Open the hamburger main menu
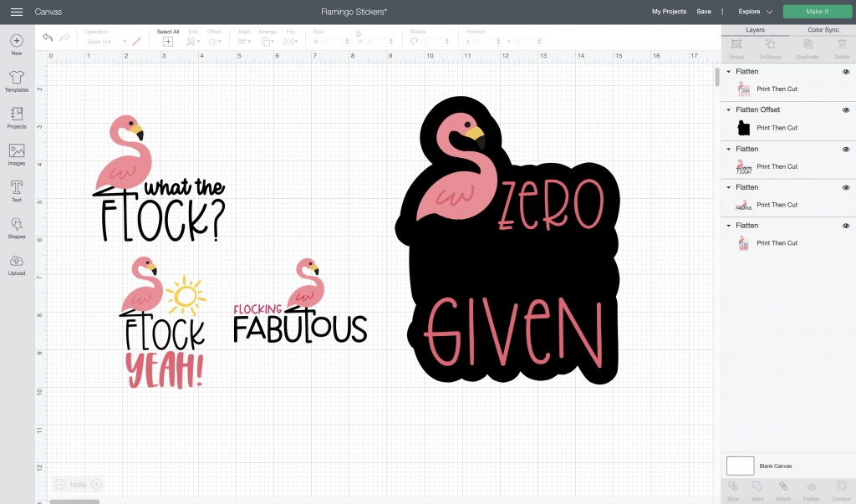The height and width of the screenshot is (504, 856). click(x=17, y=12)
